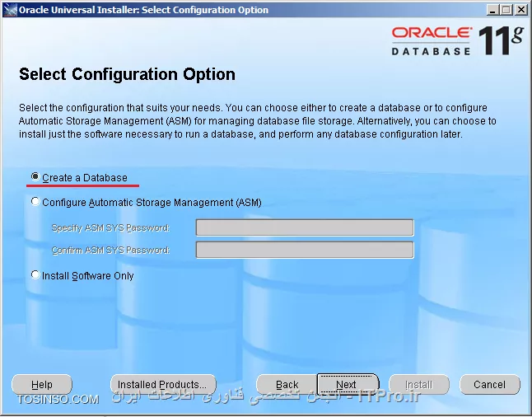Open the Help button
The width and height of the screenshot is (532, 417).
tap(42, 384)
